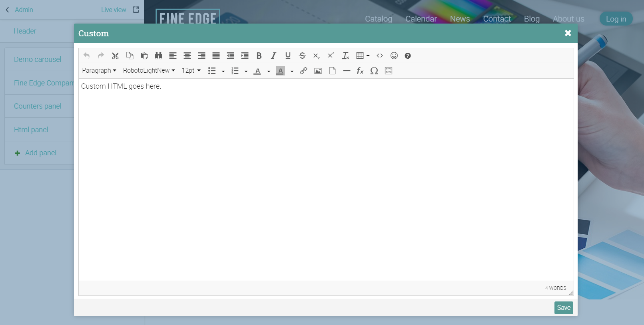Clear formatting of selected text
644x325 pixels.
click(345, 55)
